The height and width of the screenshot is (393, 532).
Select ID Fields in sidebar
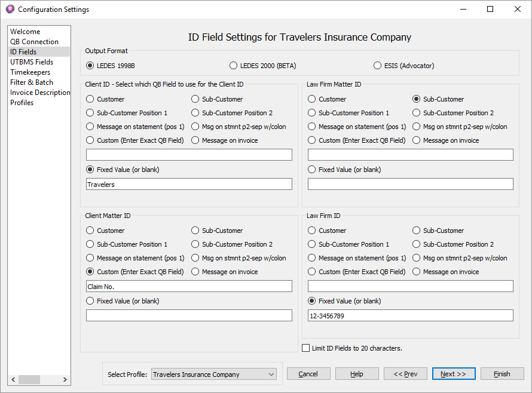(x=39, y=52)
